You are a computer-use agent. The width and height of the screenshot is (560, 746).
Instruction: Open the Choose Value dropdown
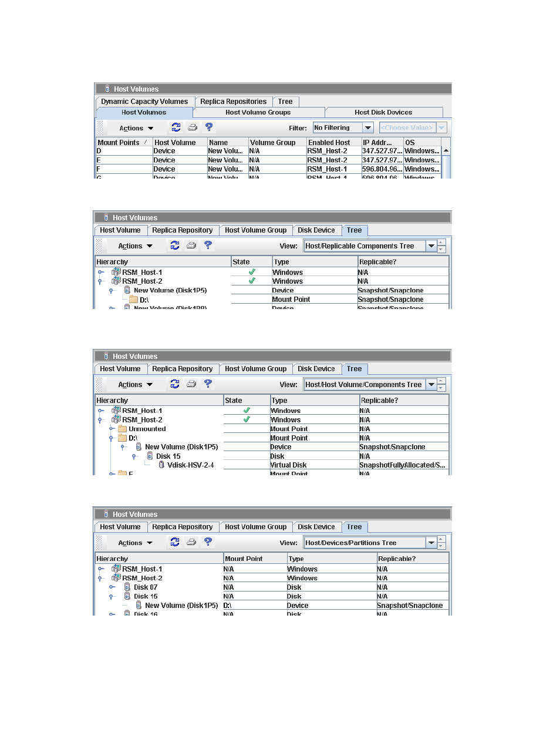[442, 127]
